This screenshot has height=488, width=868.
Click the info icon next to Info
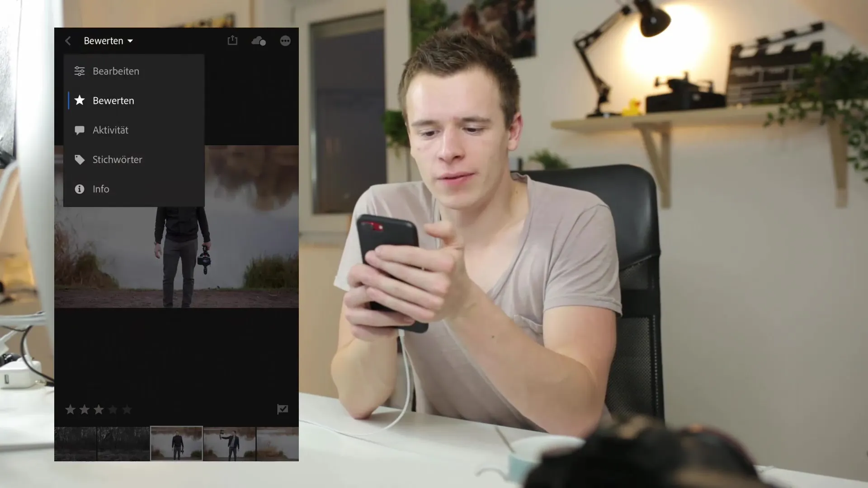(79, 189)
